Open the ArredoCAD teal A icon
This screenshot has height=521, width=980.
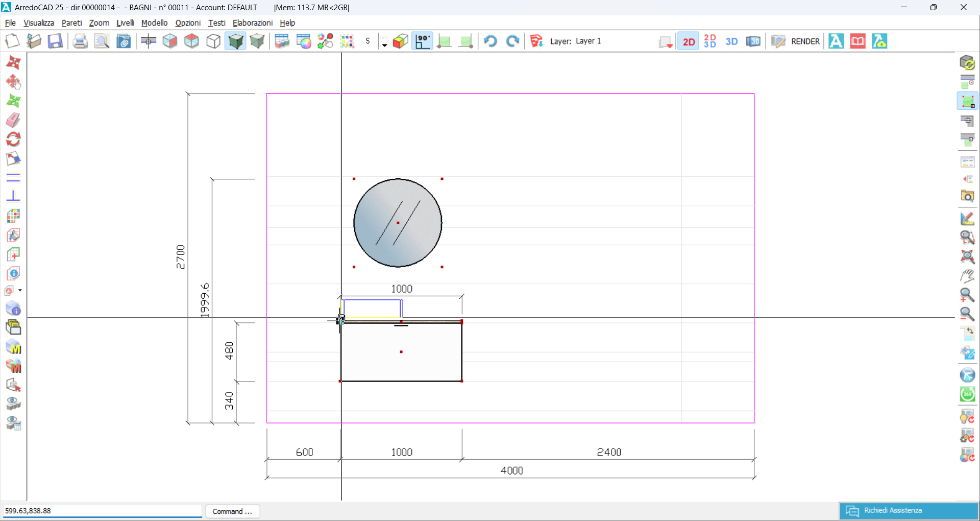[x=836, y=41]
